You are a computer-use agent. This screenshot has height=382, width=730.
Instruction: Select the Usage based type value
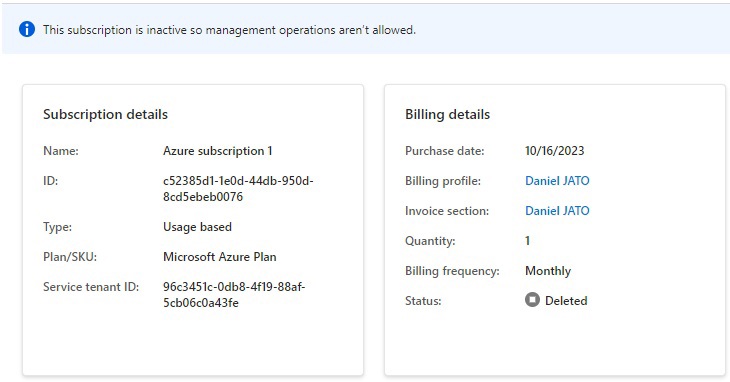[x=197, y=227]
